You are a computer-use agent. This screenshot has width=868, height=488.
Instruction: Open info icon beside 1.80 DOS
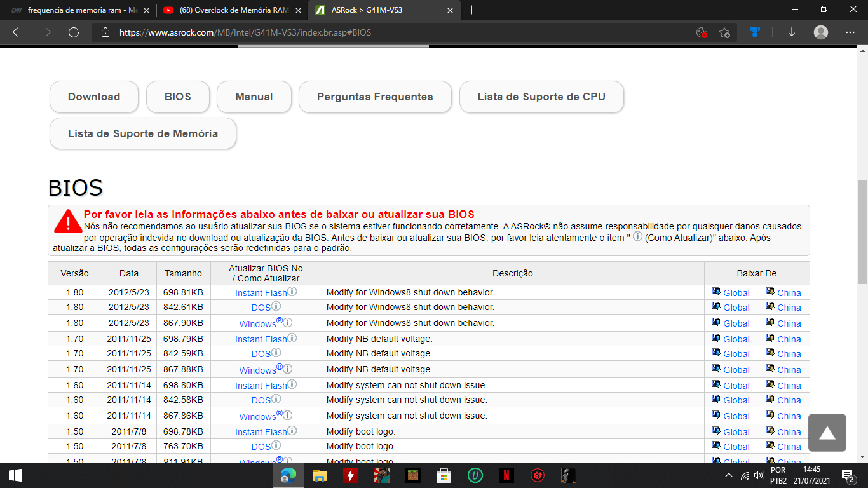pyautogui.click(x=276, y=306)
